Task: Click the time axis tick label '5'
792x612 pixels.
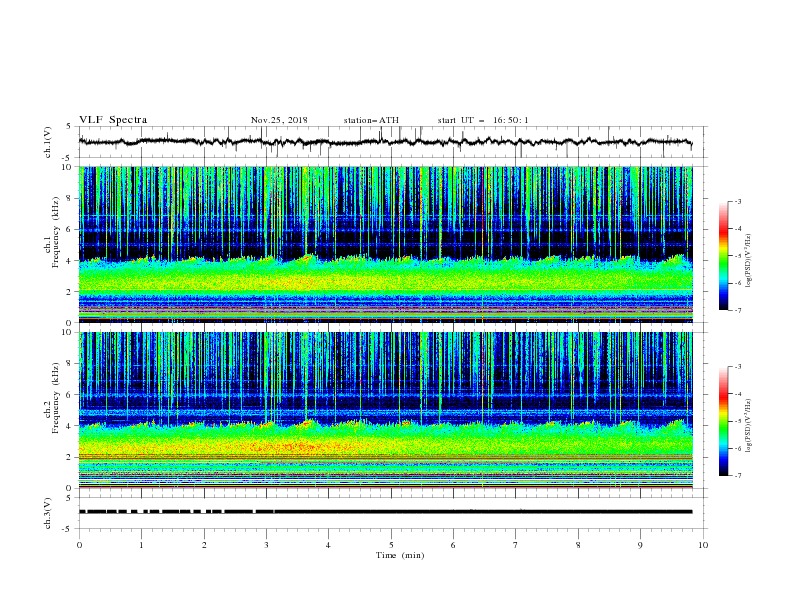Action: tap(391, 545)
